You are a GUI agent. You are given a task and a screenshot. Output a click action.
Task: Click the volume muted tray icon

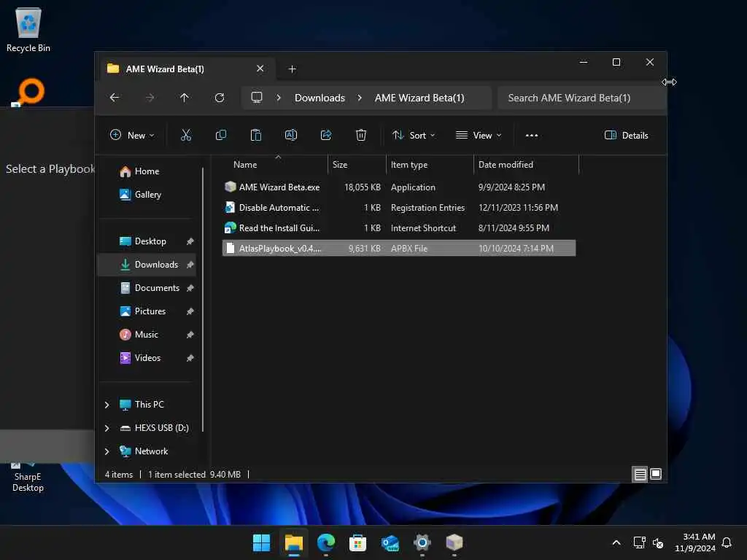pos(658,542)
